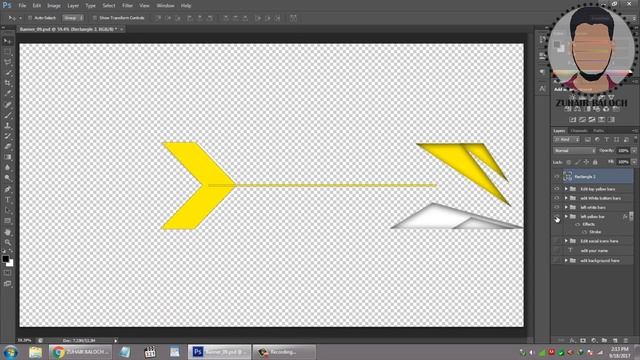Select the Hand tool
This screenshot has width=640, height=360.
[x=7, y=232]
